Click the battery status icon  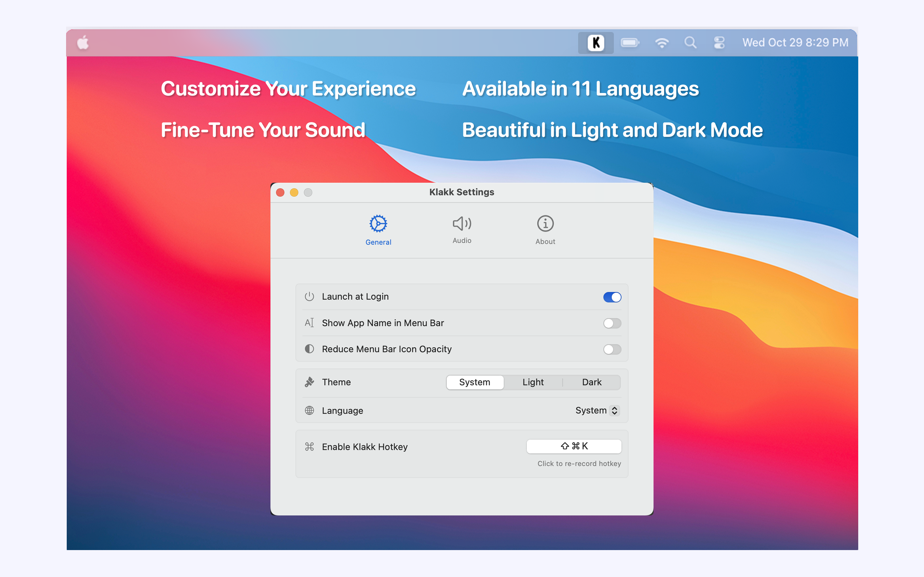(629, 43)
